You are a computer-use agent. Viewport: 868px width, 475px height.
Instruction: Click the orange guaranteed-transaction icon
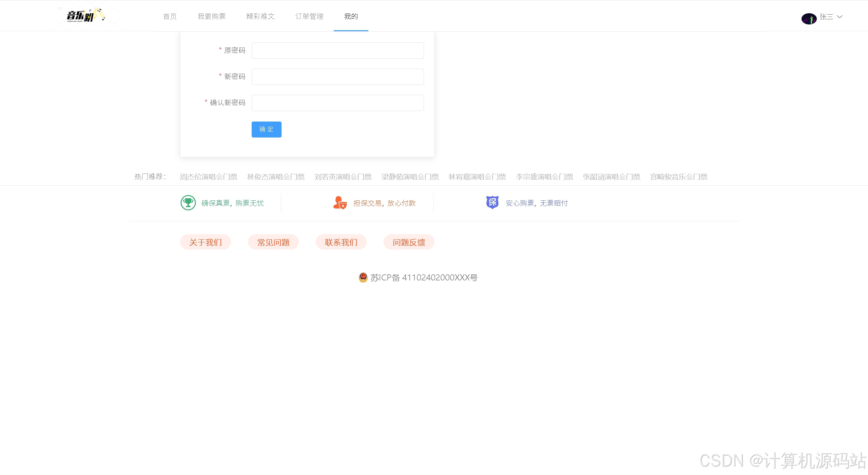pos(340,203)
